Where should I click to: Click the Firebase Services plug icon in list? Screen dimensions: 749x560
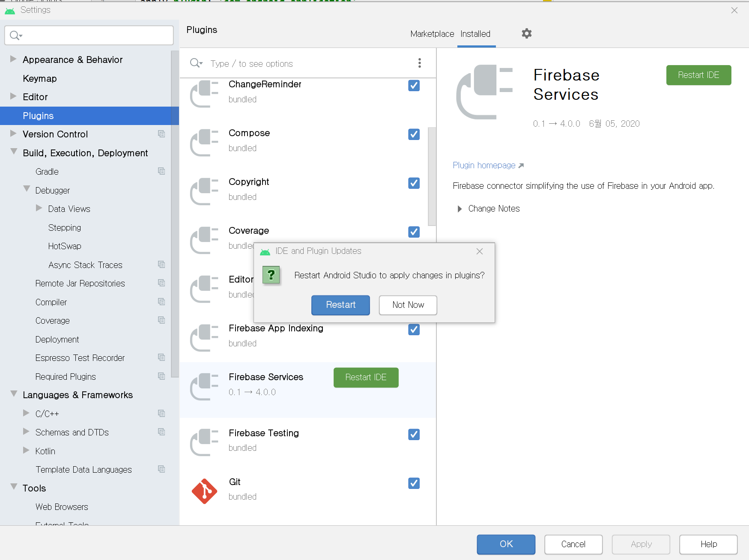(x=204, y=387)
